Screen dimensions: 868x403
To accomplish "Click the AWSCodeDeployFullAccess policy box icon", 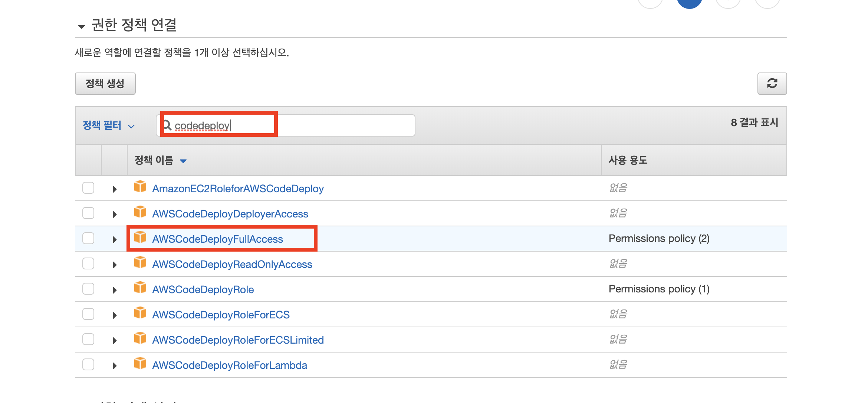I will [x=140, y=237].
